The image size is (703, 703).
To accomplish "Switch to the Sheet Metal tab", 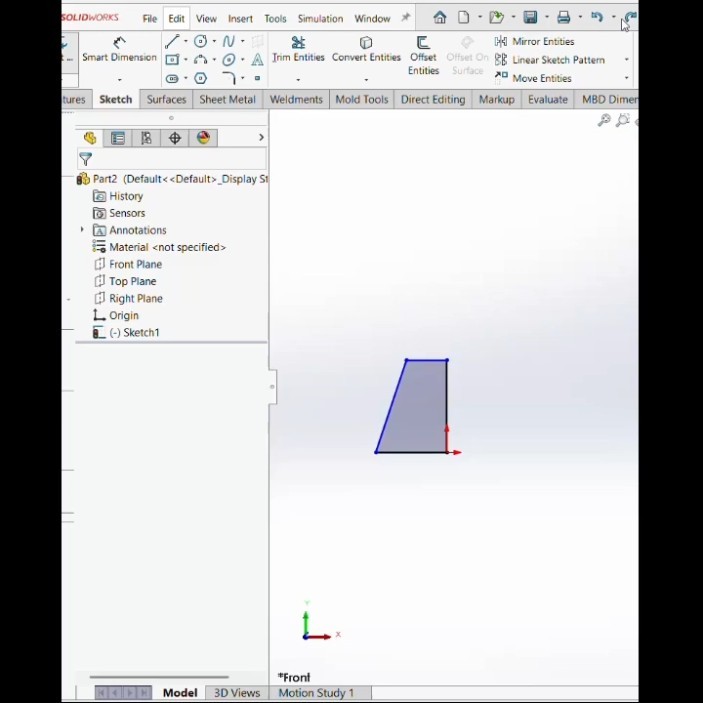I will coord(227,100).
